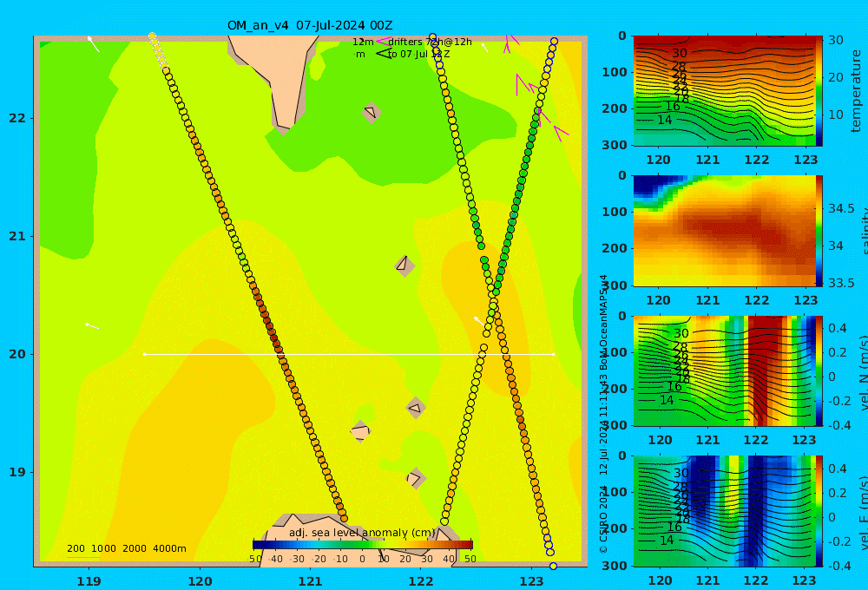
Task: Click the '200 1000 2000 4000m' depth contour legend
Action: pos(126,548)
